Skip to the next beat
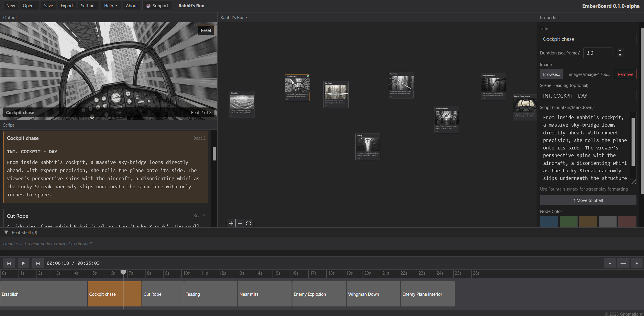Screen dimensions: 644x316 pyautogui.click(x=38, y=263)
